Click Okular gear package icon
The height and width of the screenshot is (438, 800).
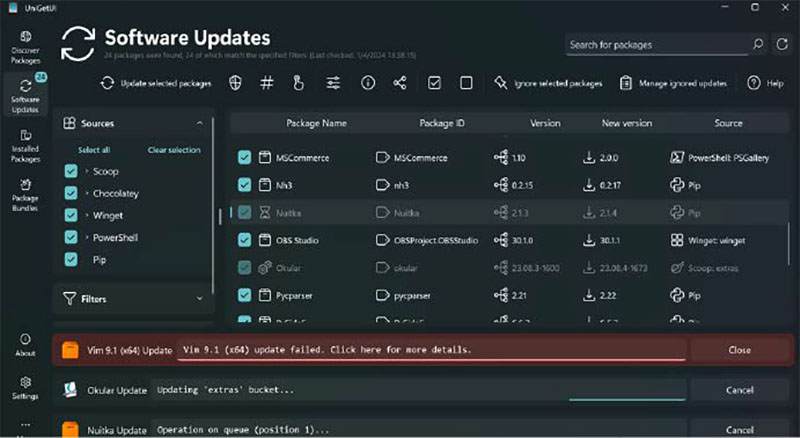(x=264, y=267)
